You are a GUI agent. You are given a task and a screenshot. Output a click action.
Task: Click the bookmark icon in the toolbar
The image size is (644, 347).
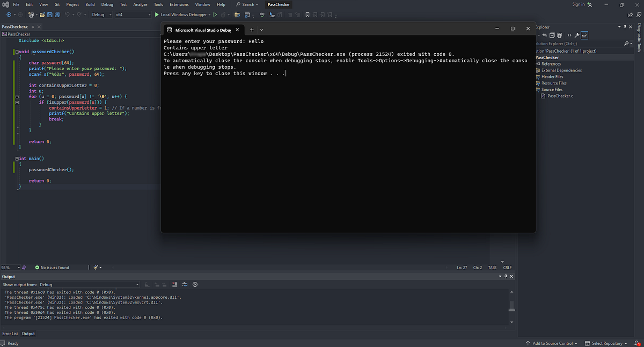tap(307, 15)
